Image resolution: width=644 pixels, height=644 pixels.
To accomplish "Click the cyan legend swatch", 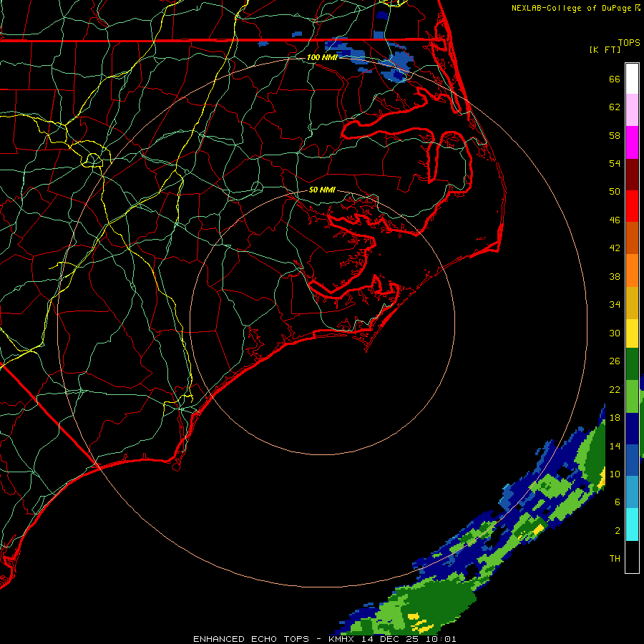I will 632,525.
